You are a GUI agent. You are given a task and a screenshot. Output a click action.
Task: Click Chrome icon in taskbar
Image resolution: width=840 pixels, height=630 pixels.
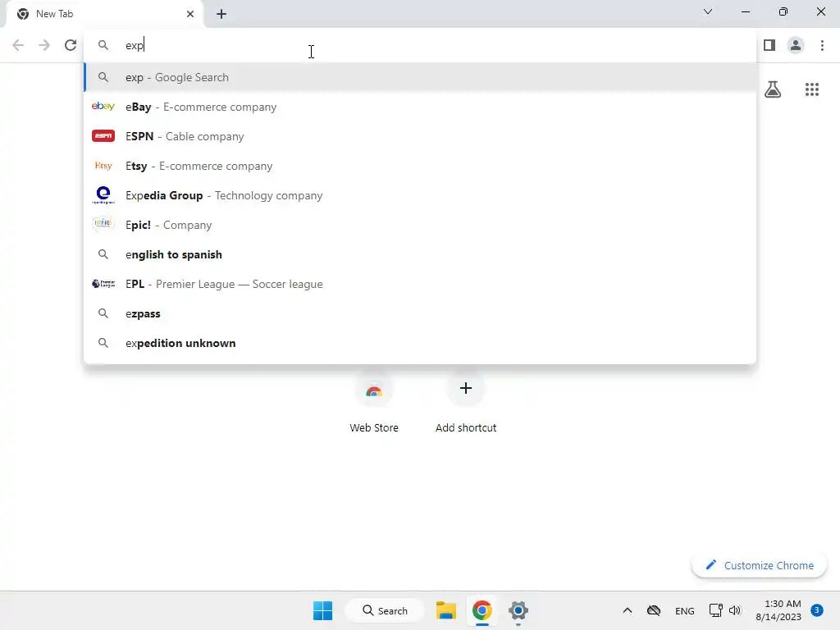[x=482, y=610]
